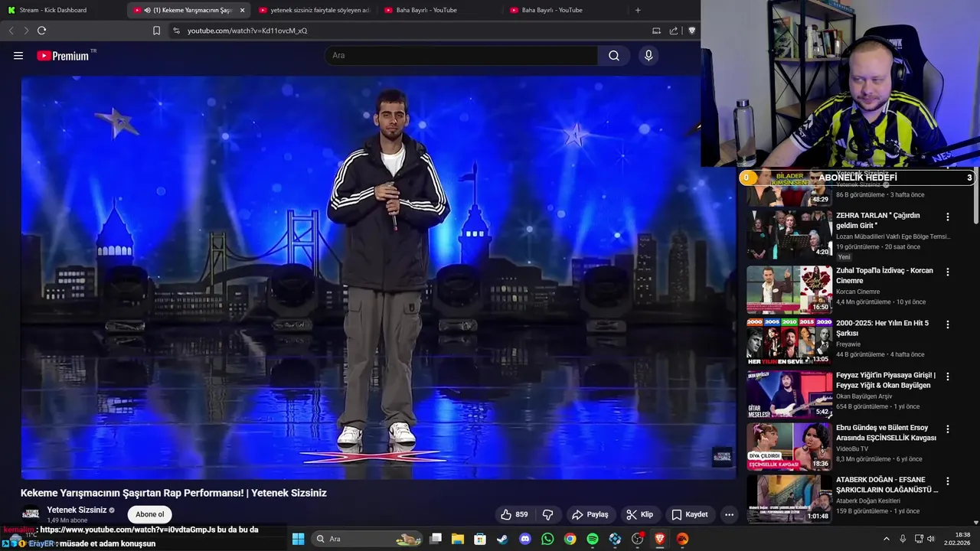Viewport: 980px width, 551px height.
Task: Go back in the browser history
Action: pyautogui.click(x=11, y=31)
